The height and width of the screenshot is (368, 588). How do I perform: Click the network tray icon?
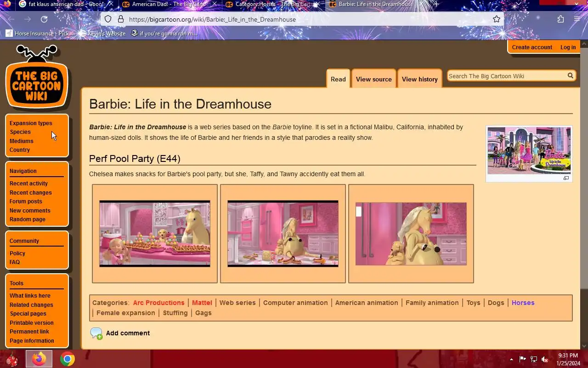pos(534,359)
